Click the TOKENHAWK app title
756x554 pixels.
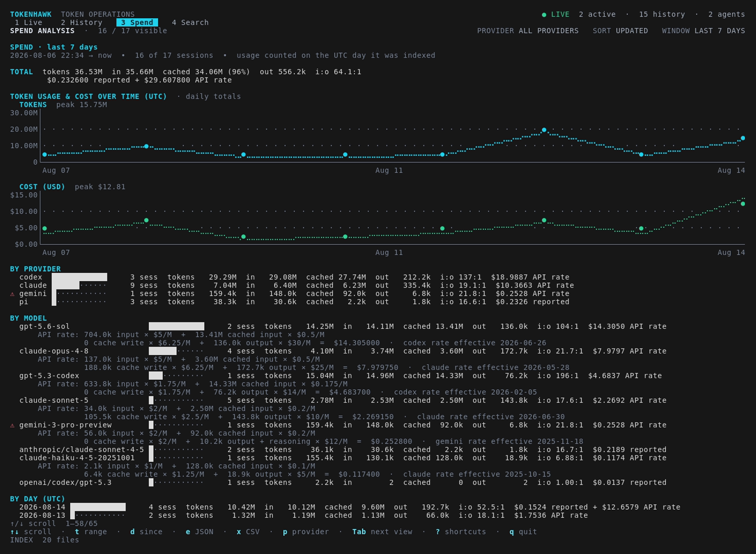click(31, 15)
